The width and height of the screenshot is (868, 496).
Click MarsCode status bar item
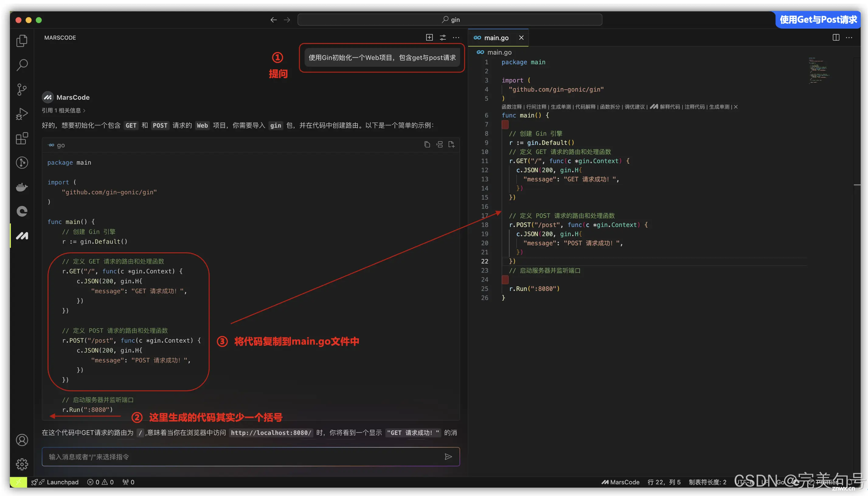click(620, 482)
